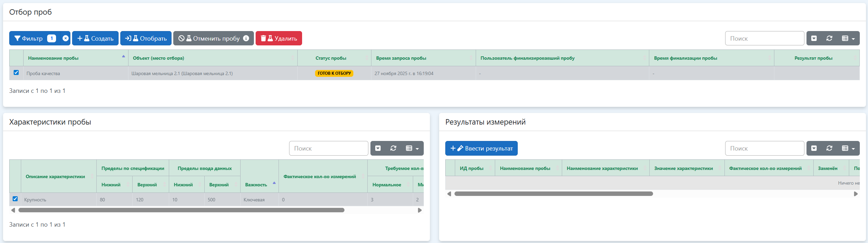The image size is (868, 243).
Task: Expand column list dropdown in Результаты измерений
Action: pyautogui.click(x=848, y=148)
